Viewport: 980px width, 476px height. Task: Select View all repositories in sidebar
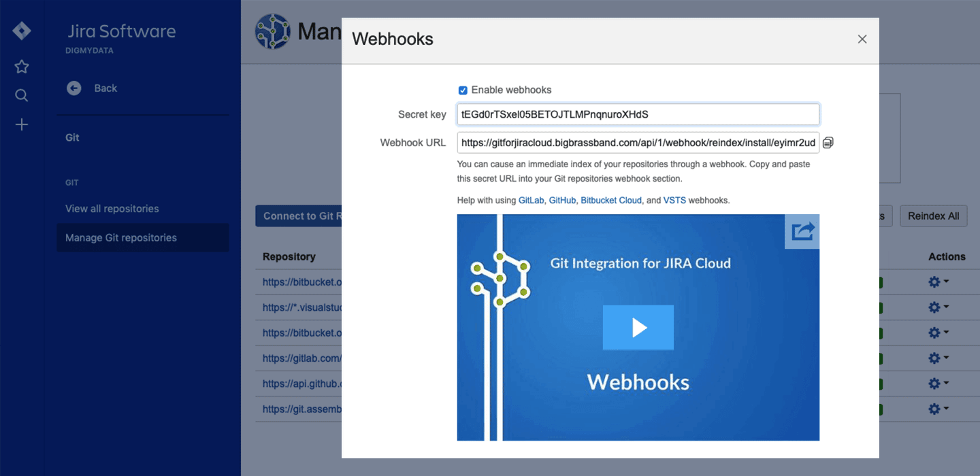112,209
